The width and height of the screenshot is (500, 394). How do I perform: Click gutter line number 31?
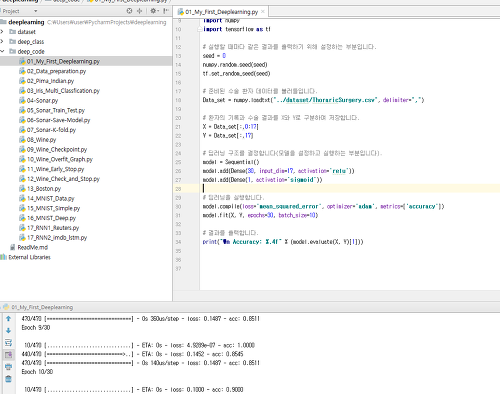[178, 215]
